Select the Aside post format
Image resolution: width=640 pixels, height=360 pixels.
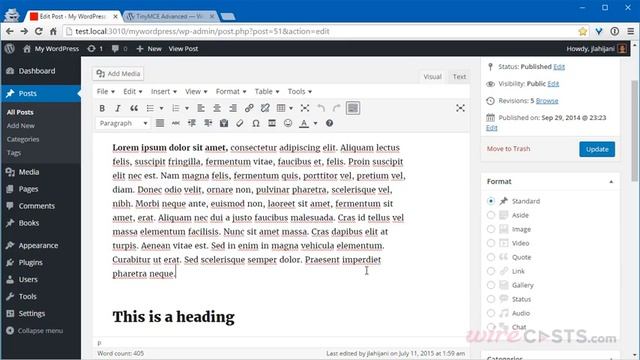491,215
